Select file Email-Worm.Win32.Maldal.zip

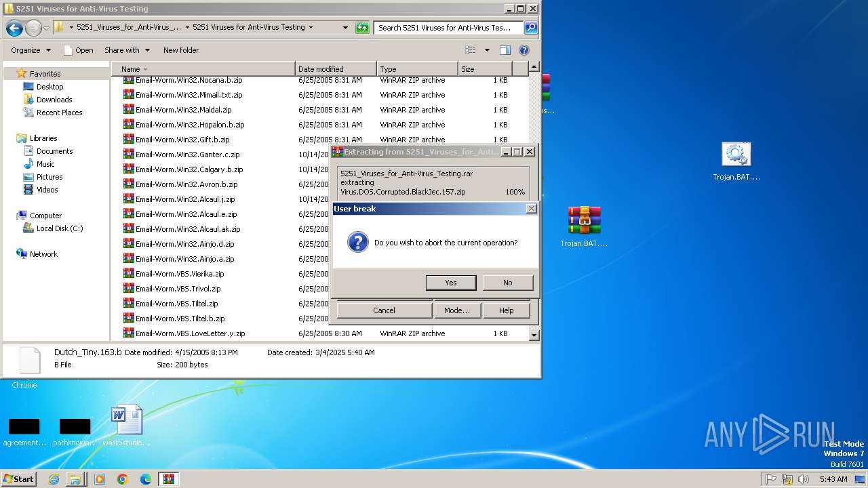(183, 110)
